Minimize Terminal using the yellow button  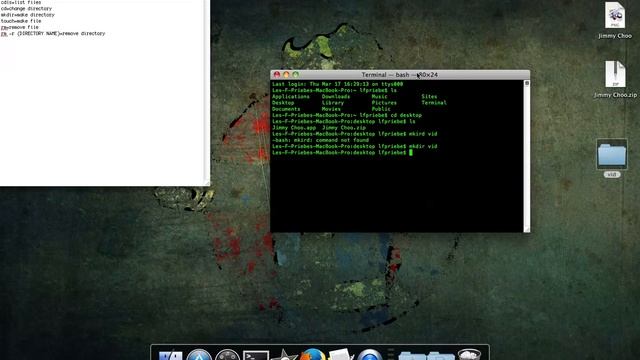286,75
